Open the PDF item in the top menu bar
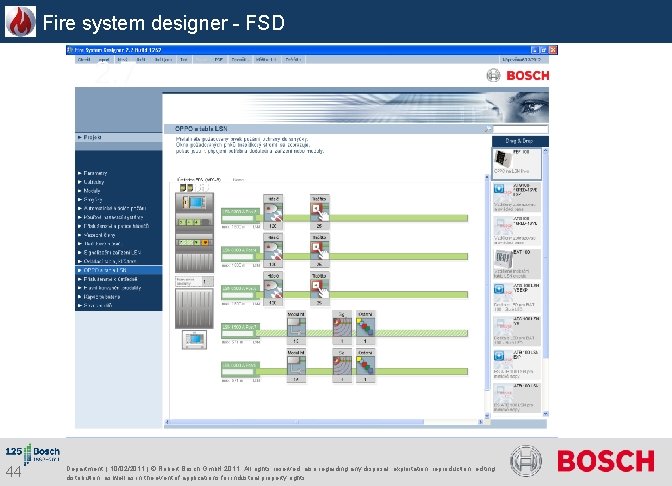672x486 pixels. click(219, 60)
